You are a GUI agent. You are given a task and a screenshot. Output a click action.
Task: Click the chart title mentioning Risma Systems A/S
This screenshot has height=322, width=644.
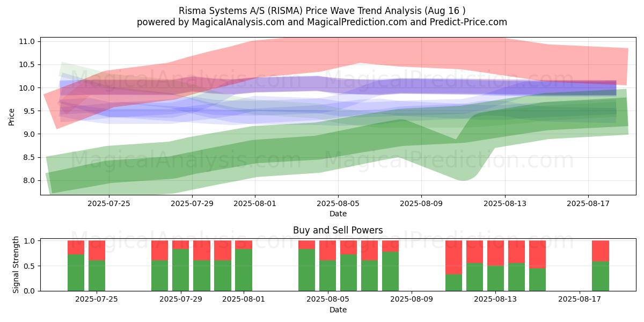point(322,11)
